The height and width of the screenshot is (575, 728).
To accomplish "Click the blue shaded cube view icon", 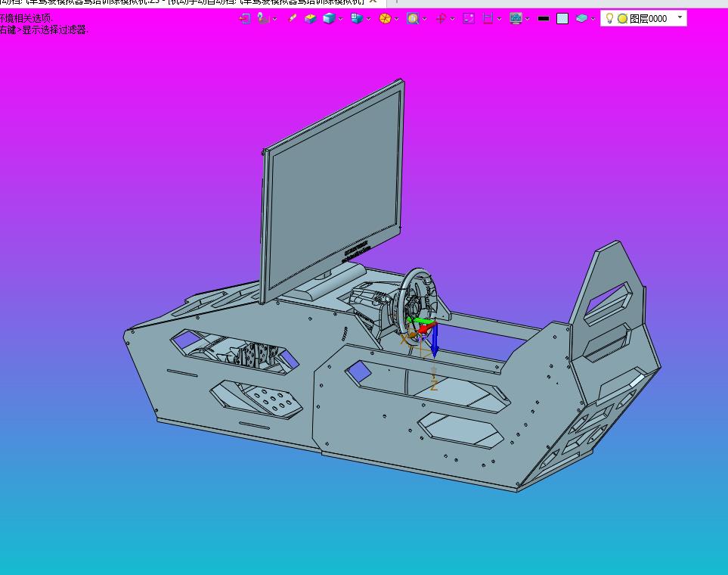I will [x=329, y=19].
